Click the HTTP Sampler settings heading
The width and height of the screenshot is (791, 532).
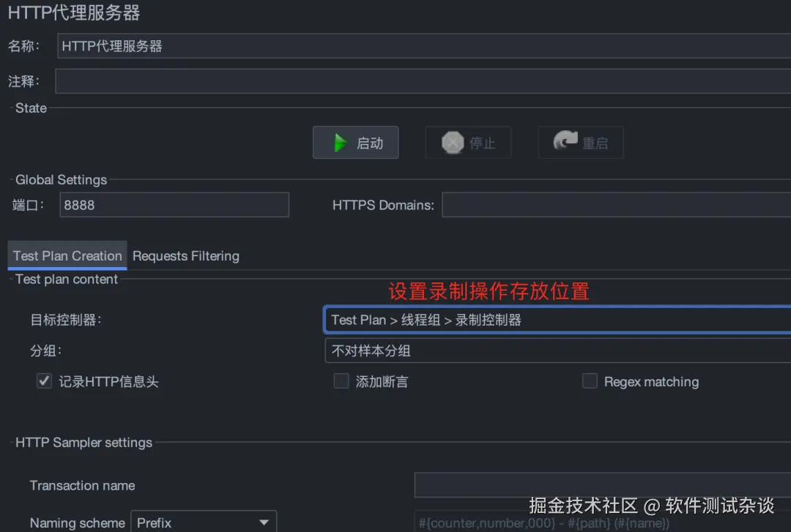pos(83,442)
